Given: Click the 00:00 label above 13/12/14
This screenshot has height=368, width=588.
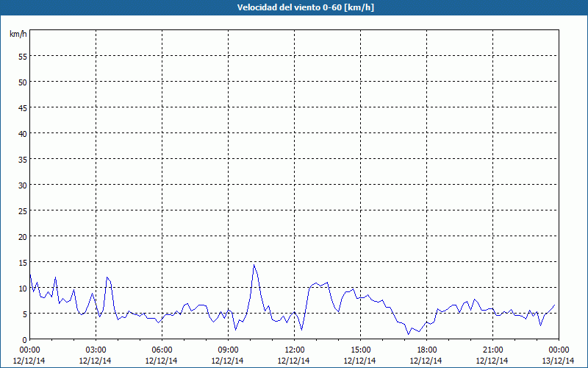Looking at the screenshot, I should click(x=559, y=350).
